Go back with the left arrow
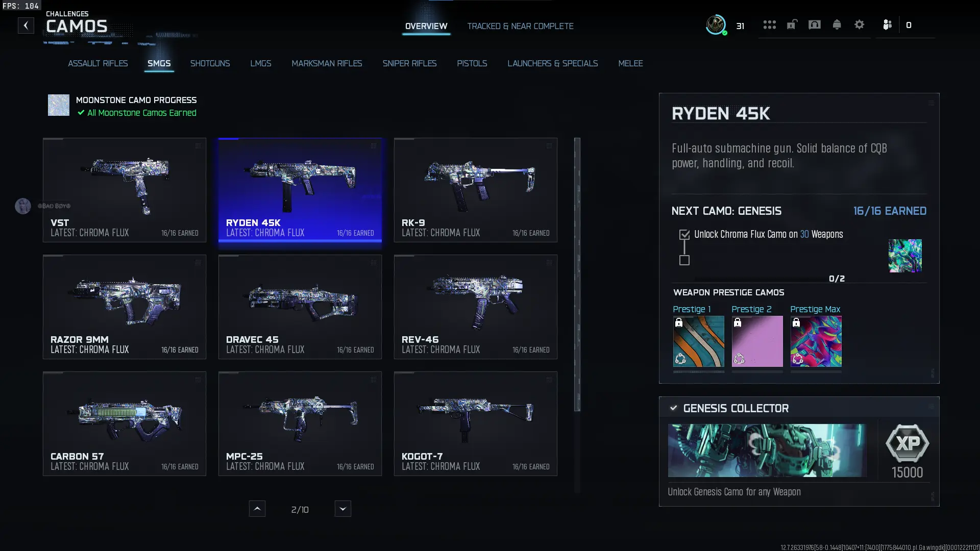Viewport: 980px width, 551px height. tap(26, 26)
